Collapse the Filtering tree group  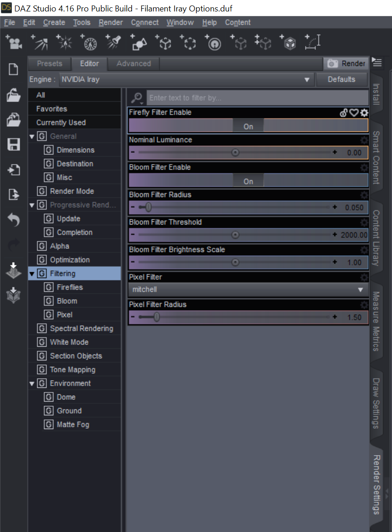point(32,274)
